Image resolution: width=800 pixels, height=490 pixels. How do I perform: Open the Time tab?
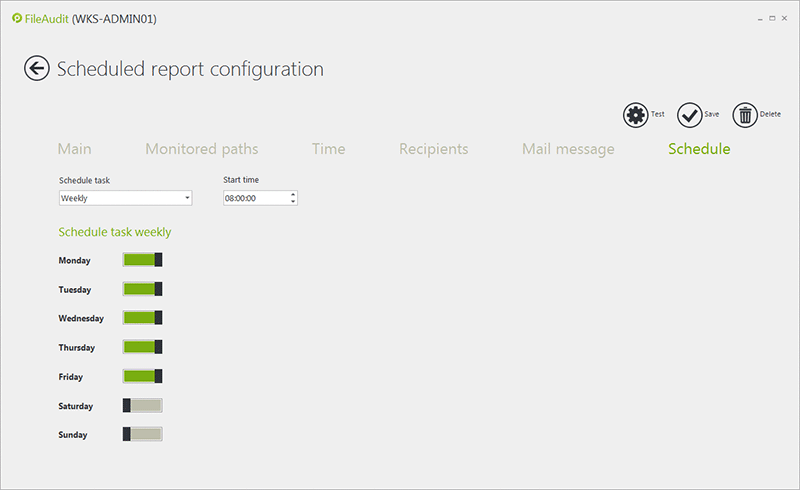(x=328, y=149)
